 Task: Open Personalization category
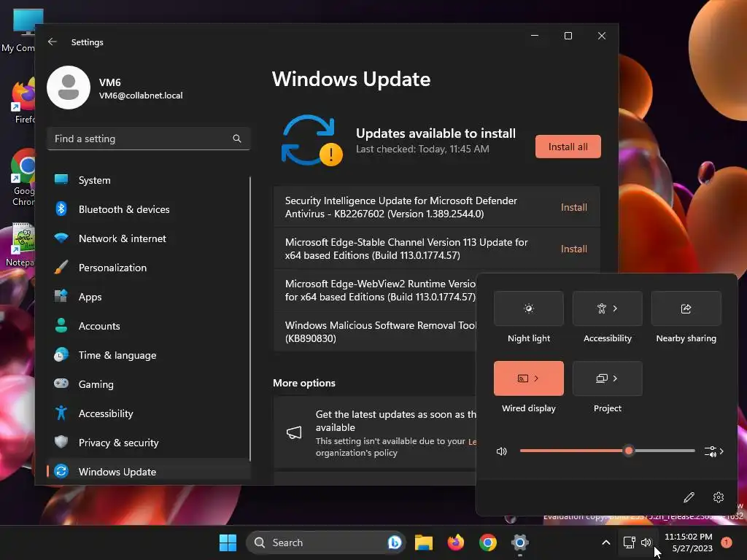pos(148,268)
